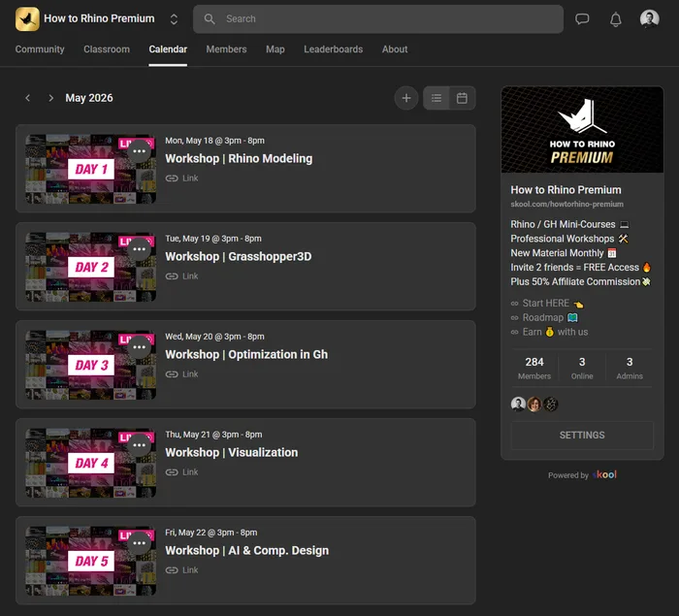This screenshot has width=679, height=616.
Task: Click Wed, May 20 @ 3pm - 8pm time
Action: pos(214,337)
